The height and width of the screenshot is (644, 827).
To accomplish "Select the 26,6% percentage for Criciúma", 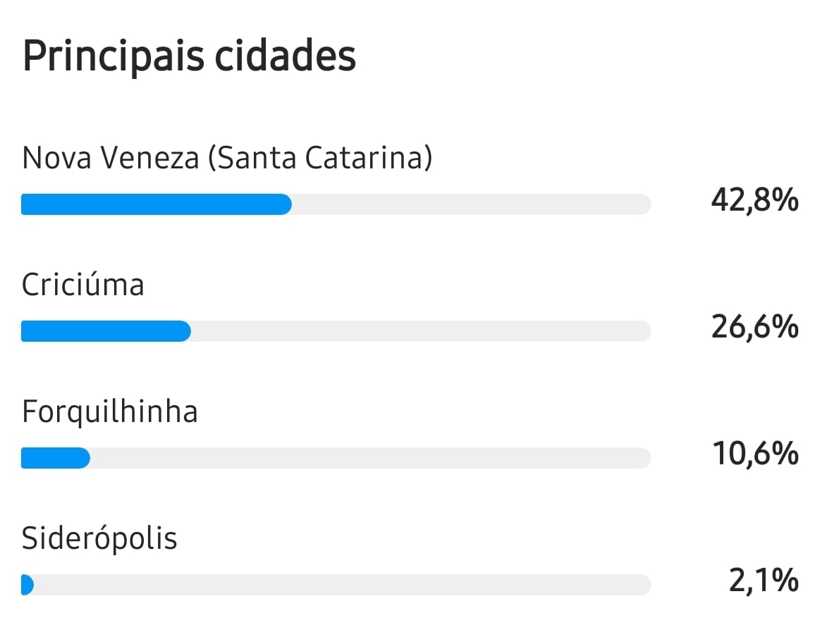I will [754, 328].
